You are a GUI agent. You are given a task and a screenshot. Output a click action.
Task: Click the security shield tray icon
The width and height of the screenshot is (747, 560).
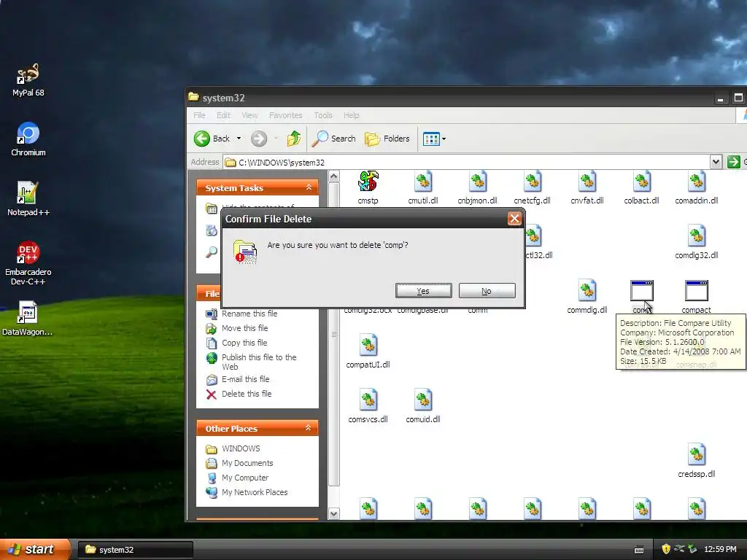click(x=665, y=549)
